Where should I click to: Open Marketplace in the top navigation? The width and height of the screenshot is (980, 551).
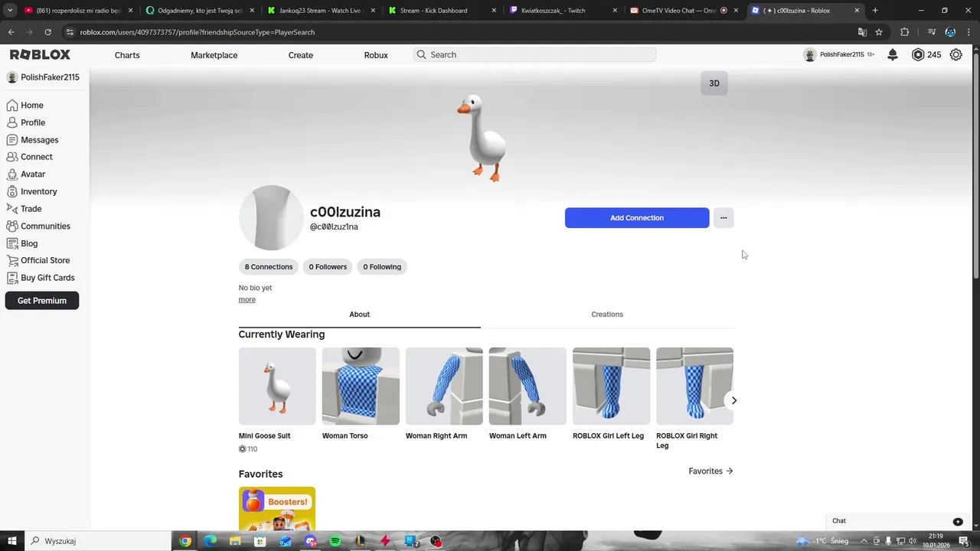coord(214,55)
